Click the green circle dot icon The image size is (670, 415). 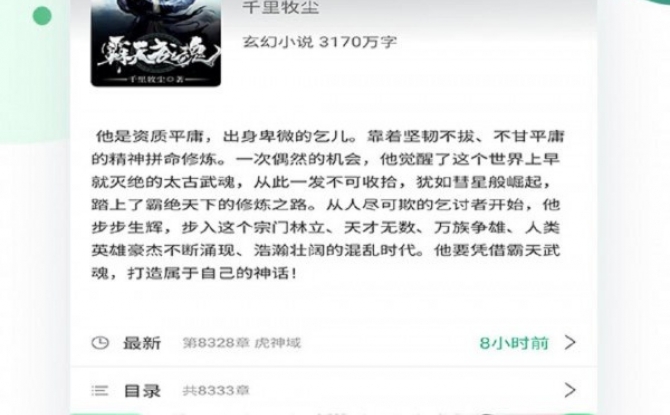(42, 16)
